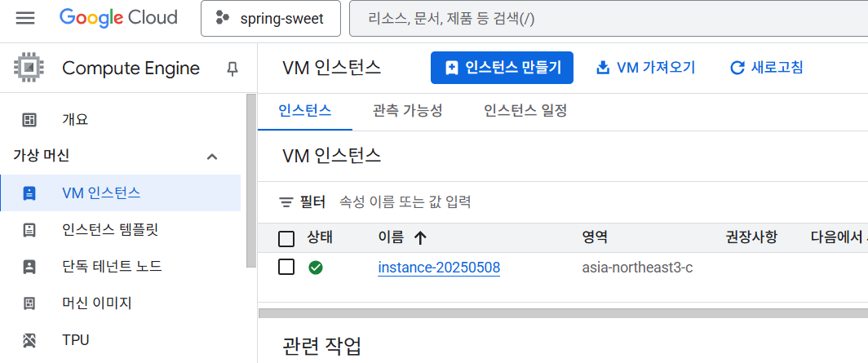Click the 상태 column header
The image size is (868, 363).
tap(320, 237)
